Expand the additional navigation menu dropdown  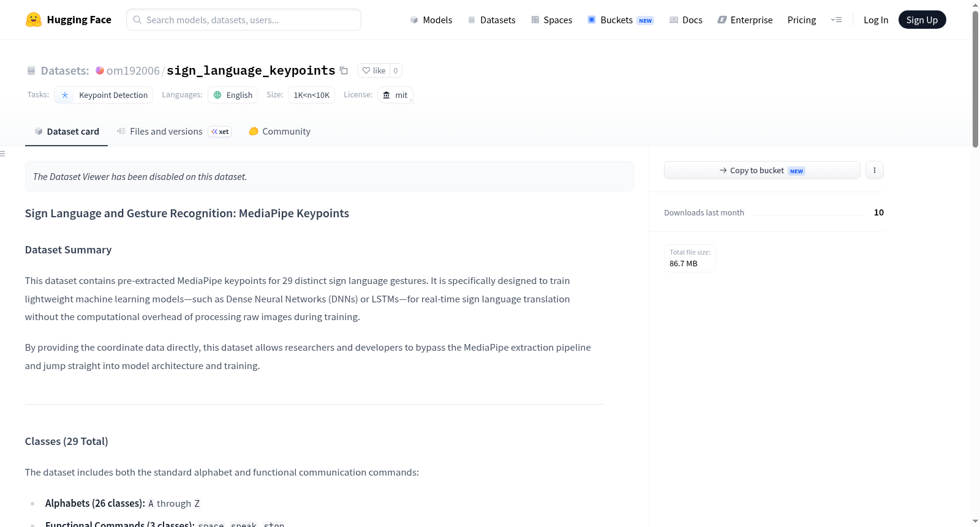coord(836,20)
